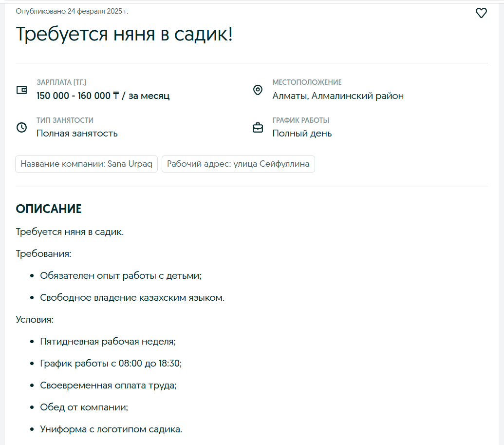Click the employment type "Полная занятость"
Viewport: 504px width, 445px height.
77,134
